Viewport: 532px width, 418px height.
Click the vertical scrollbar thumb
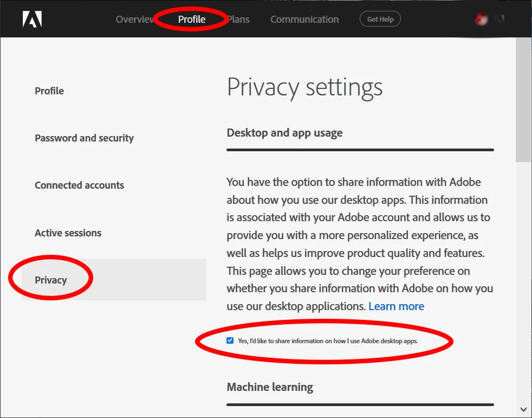click(523, 100)
